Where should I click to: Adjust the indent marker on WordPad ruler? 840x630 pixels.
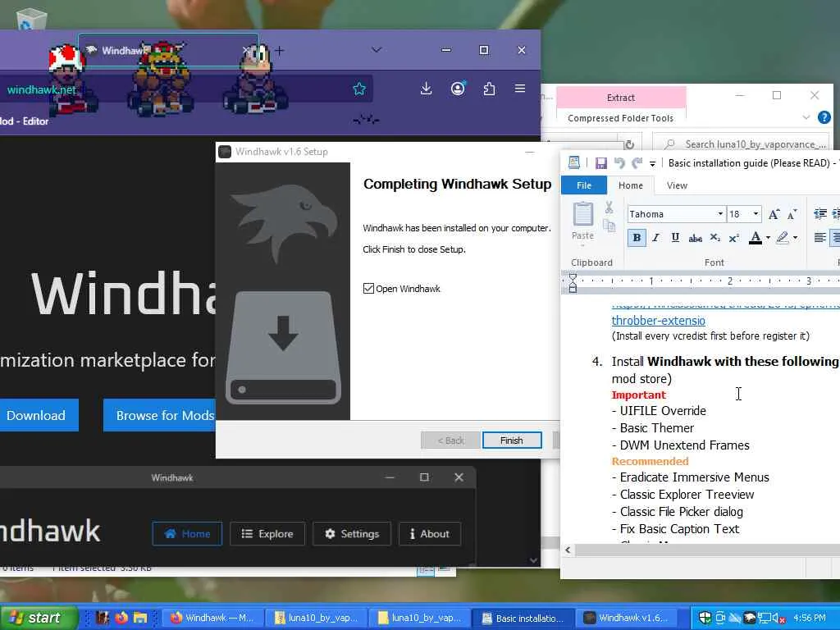tap(573, 282)
